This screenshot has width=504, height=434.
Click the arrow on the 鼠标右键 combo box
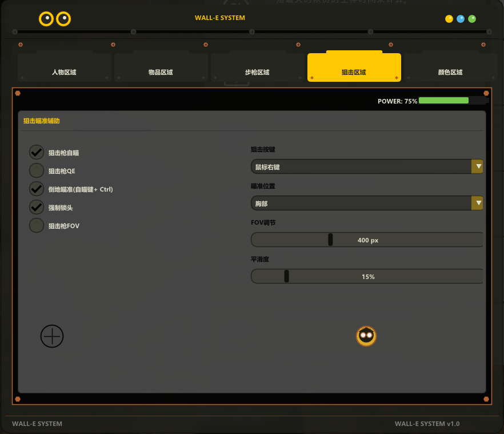(x=477, y=167)
